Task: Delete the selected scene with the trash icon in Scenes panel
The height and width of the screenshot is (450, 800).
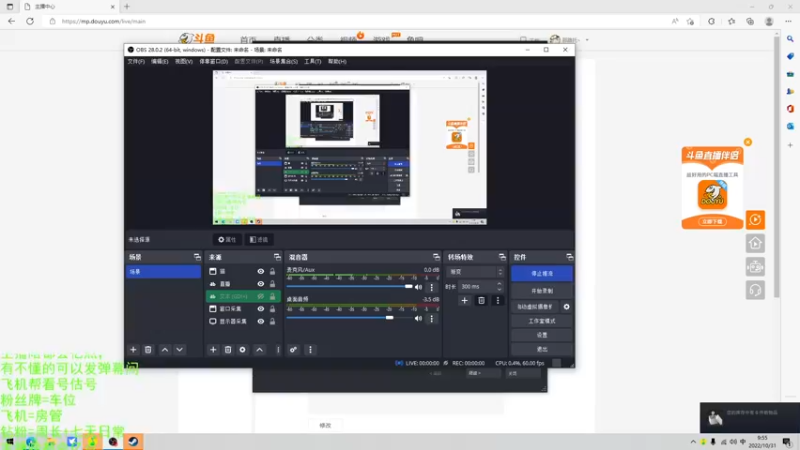Action: [148, 349]
